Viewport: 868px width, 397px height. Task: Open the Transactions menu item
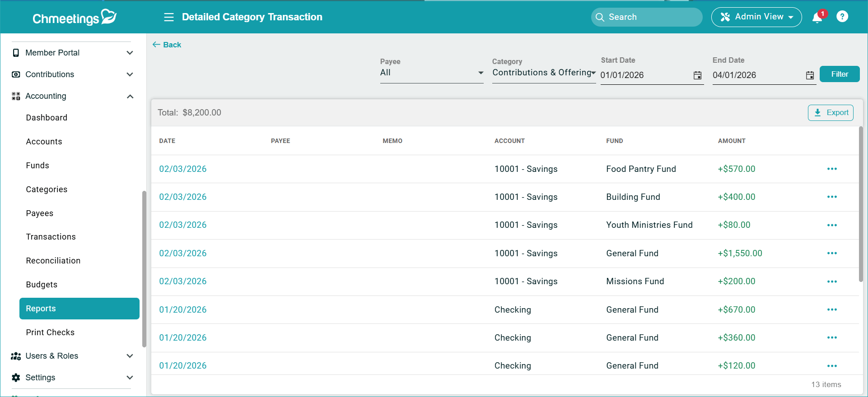coord(51,237)
